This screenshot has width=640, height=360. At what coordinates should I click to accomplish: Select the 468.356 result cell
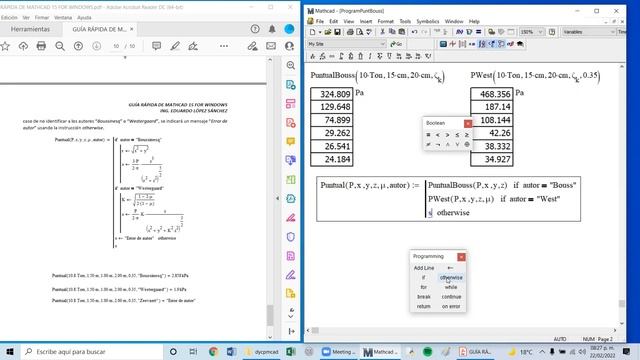(491, 94)
